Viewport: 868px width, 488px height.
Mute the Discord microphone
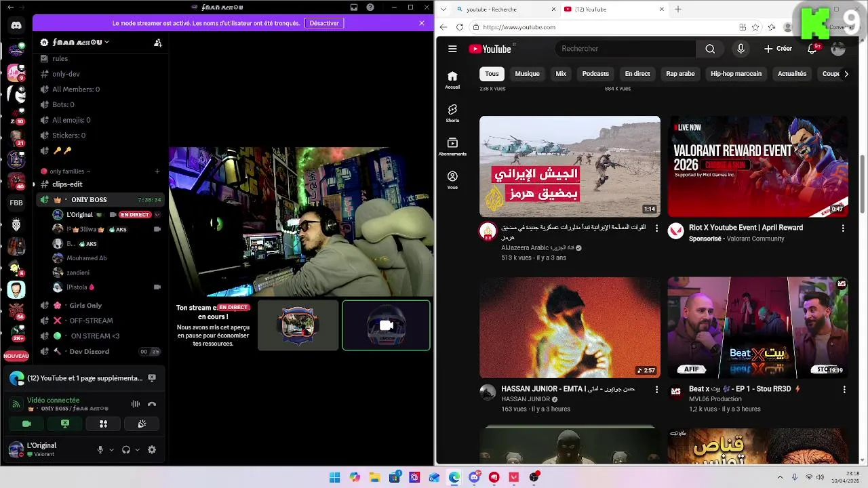100,449
